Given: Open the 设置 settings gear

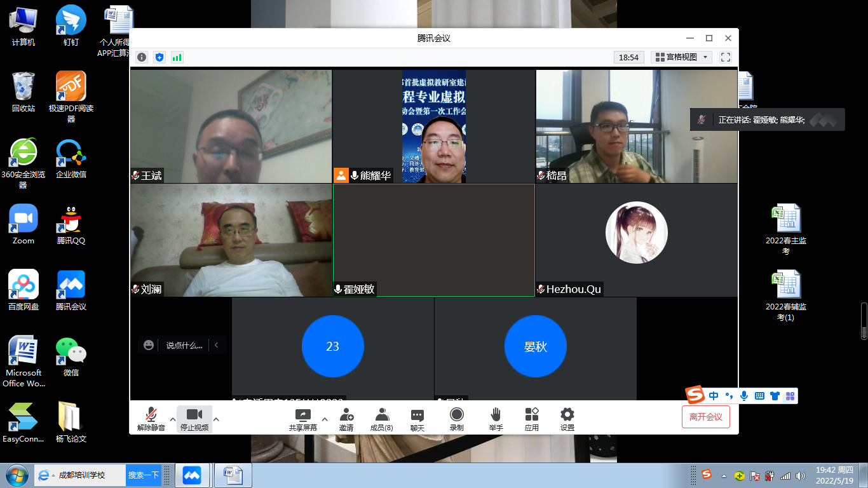Looking at the screenshot, I should 567,419.
